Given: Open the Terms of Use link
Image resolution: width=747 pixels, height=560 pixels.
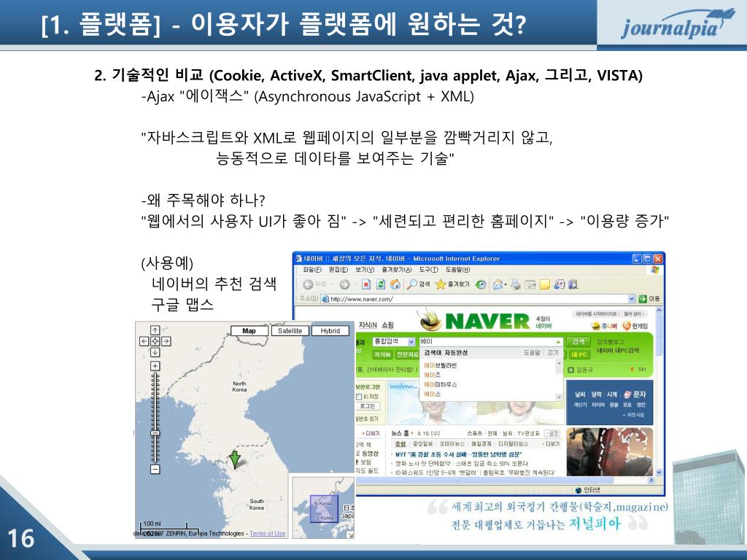Looking at the screenshot, I should pos(267,533).
